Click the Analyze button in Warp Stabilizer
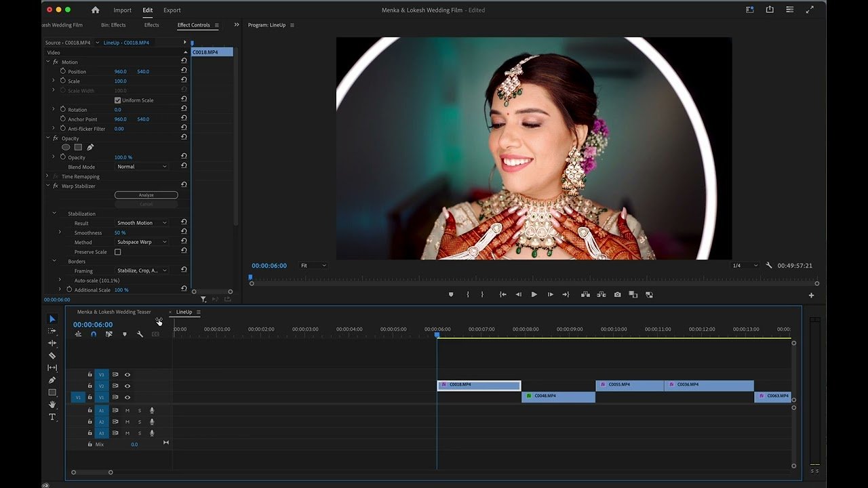 pyautogui.click(x=146, y=195)
